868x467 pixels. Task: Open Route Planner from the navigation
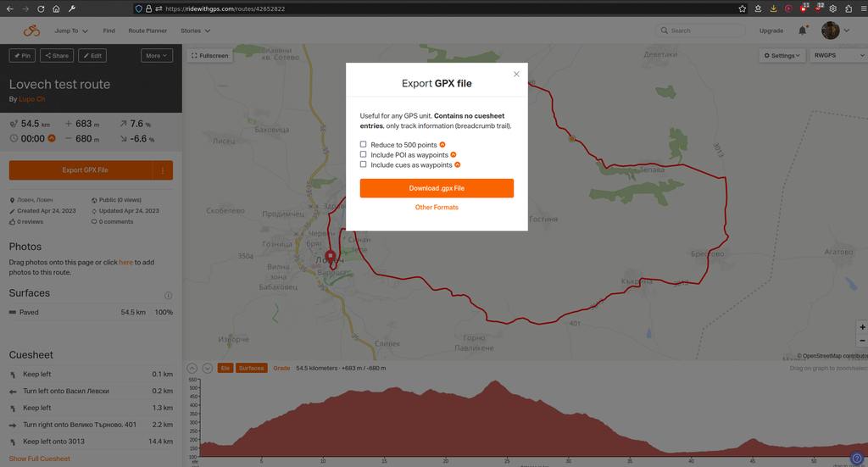[x=147, y=31]
